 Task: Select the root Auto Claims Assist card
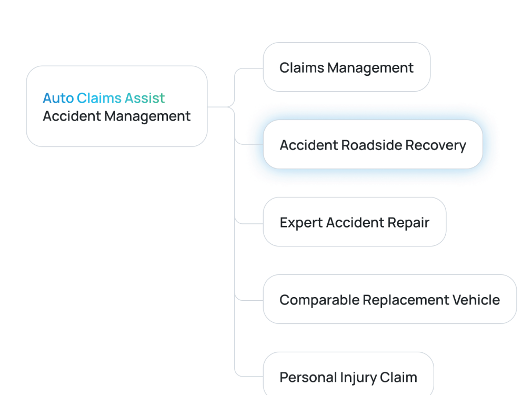click(x=117, y=106)
